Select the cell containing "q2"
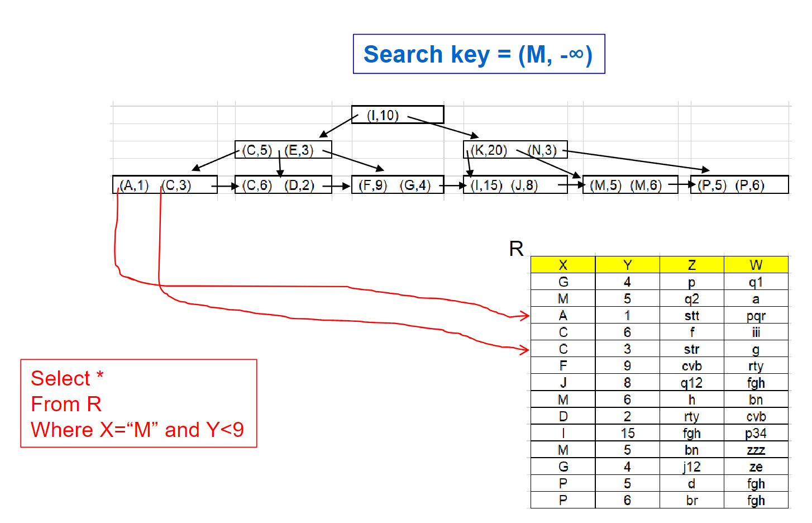Screen dimensions: 812x523 pos(692,299)
